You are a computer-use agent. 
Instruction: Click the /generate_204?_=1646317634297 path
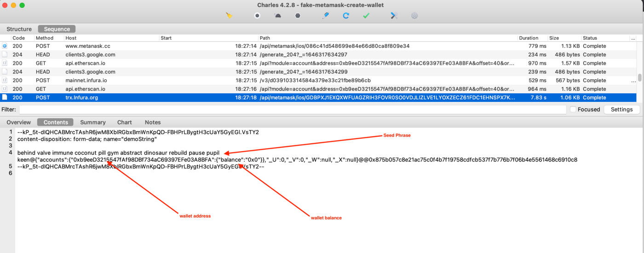(304, 55)
